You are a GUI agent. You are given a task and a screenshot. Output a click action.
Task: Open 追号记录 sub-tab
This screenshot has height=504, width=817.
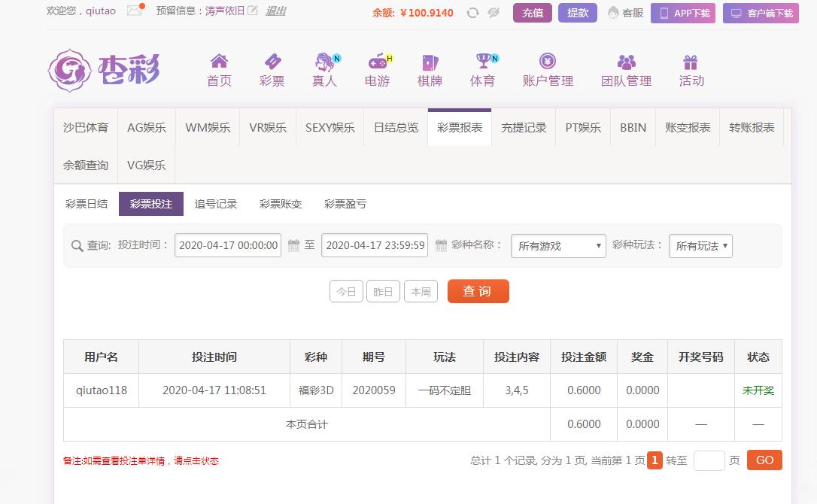(x=216, y=204)
